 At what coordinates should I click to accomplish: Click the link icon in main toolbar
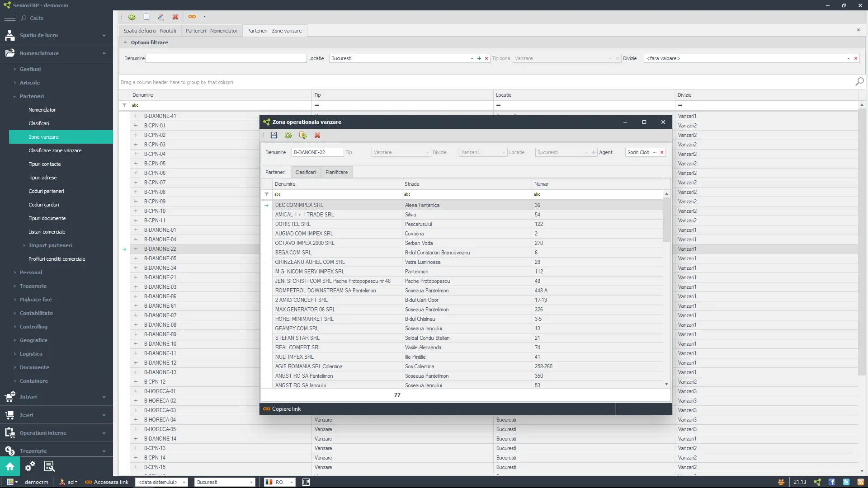tap(192, 17)
